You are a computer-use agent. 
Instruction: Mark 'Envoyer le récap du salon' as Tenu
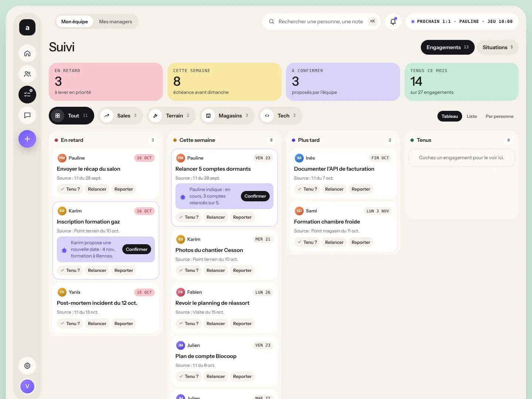(70, 189)
